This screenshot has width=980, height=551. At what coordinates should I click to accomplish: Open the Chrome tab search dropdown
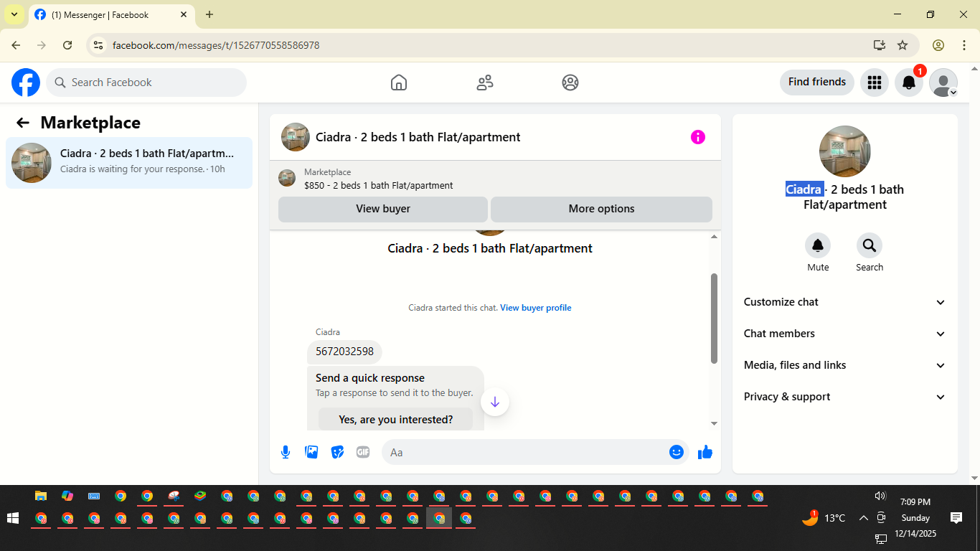[x=14, y=14]
